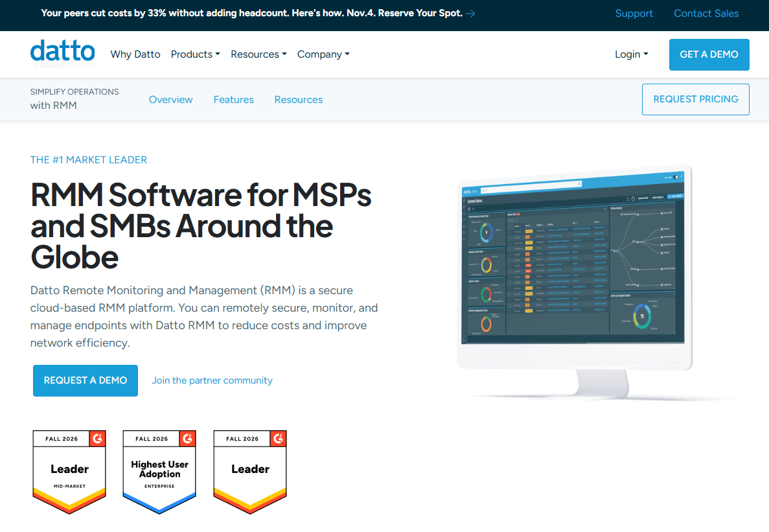Expand the Products dropdown menu
Image resolution: width=769 pixels, height=532 pixels.
195,54
